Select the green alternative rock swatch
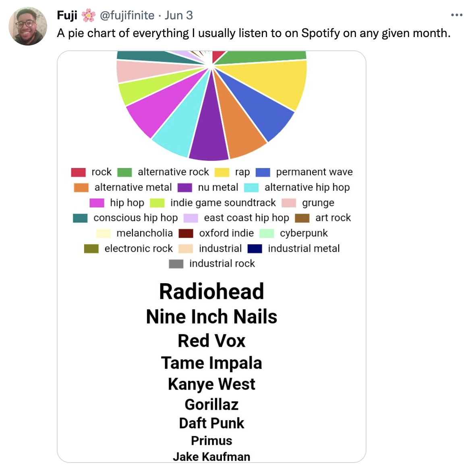The height and width of the screenshot is (469, 476). 124,172
